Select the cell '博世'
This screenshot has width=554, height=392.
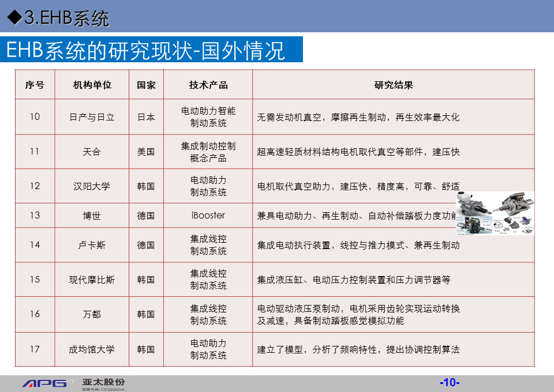click(x=92, y=216)
